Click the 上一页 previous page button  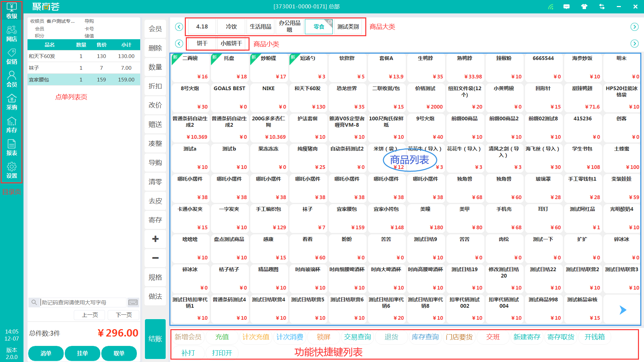[90, 315]
